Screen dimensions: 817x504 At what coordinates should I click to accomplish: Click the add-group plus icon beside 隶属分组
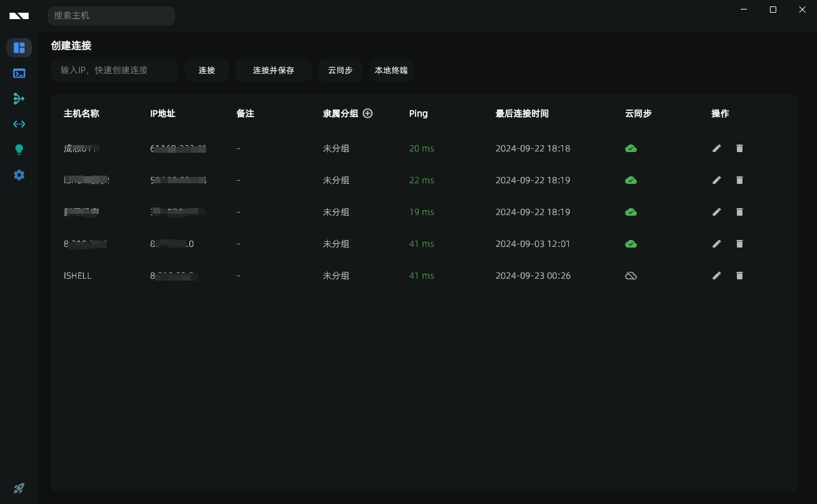click(x=368, y=113)
